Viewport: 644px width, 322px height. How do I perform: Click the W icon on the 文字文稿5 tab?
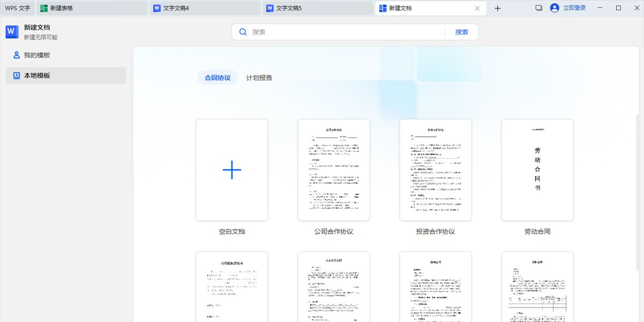[270, 8]
